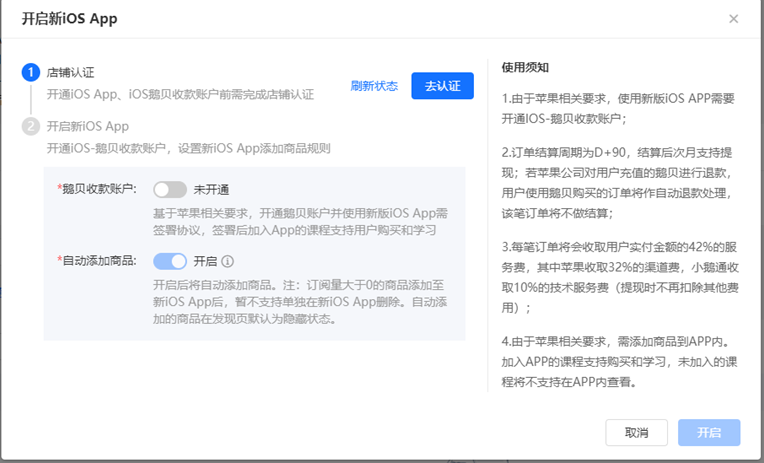Viewport: 764px width, 463px height.
Task: Click the 去认证 button
Action: pyautogui.click(x=442, y=86)
